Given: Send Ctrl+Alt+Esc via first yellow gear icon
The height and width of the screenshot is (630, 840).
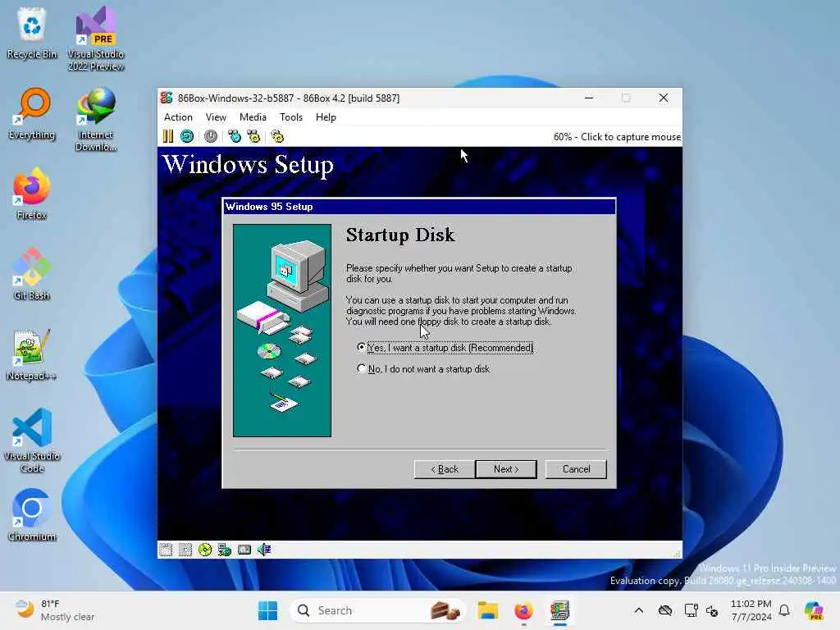Looking at the screenshot, I should tap(253, 137).
